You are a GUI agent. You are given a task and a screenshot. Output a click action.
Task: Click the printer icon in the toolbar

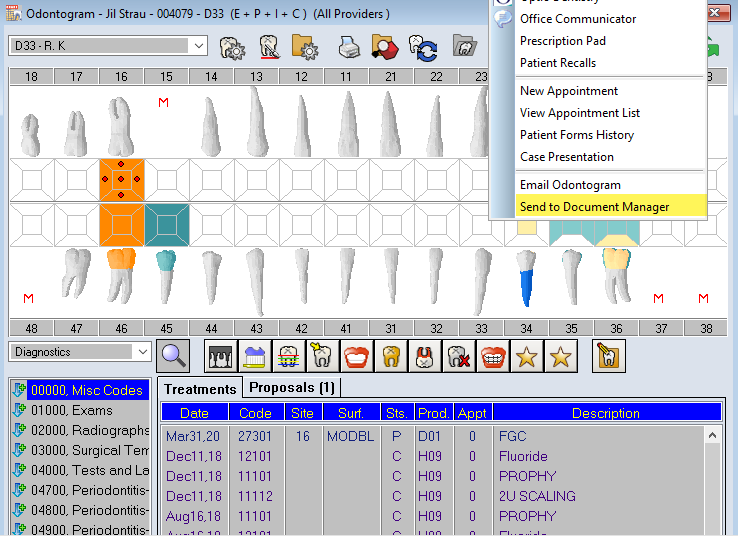click(348, 46)
